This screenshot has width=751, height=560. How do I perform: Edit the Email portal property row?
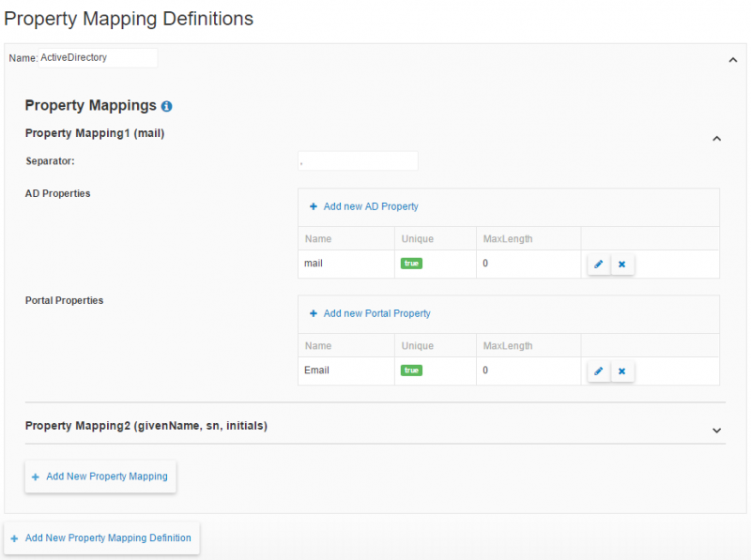(x=599, y=371)
